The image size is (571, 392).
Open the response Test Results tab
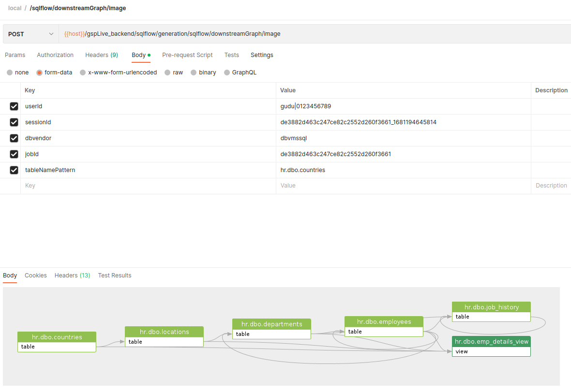click(115, 276)
